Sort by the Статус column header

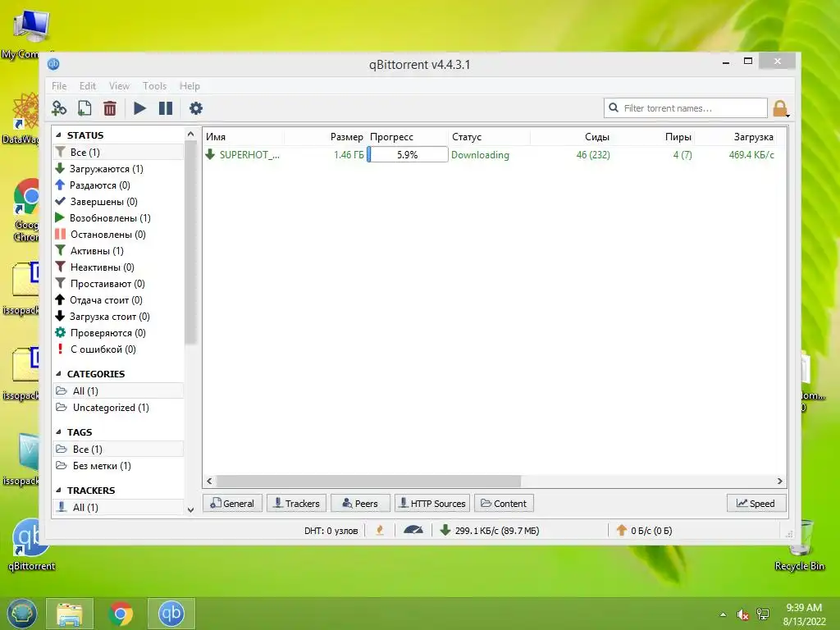click(x=467, y=137)
